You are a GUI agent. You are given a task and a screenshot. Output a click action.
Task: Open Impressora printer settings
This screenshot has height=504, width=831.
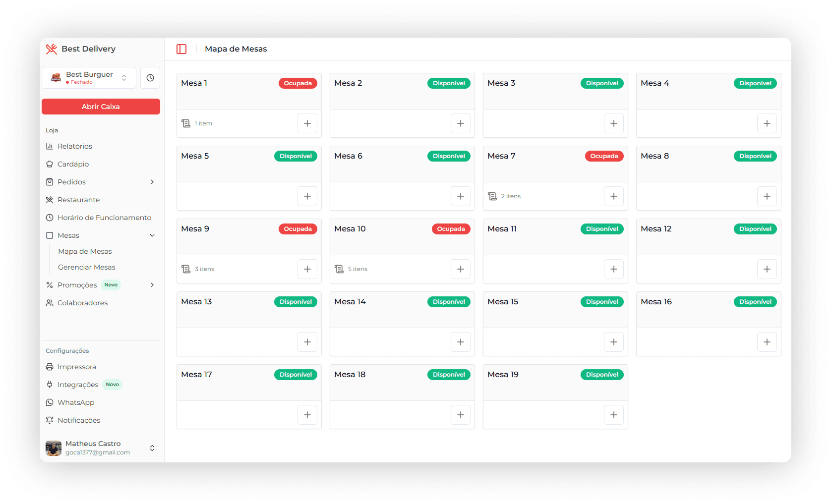tap(76, 367)
